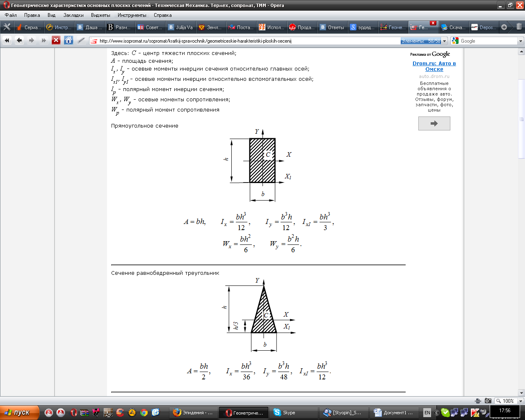525x420 pixels.
Task: Launch Chrome from quick launch
Action: (144, 413)
